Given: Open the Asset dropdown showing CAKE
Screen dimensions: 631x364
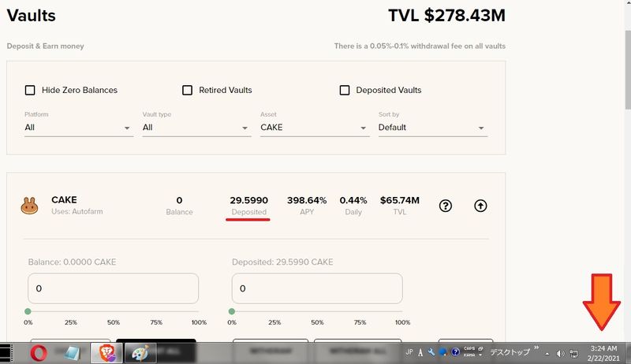Looking at the screenshot, I should pos(314,128).
